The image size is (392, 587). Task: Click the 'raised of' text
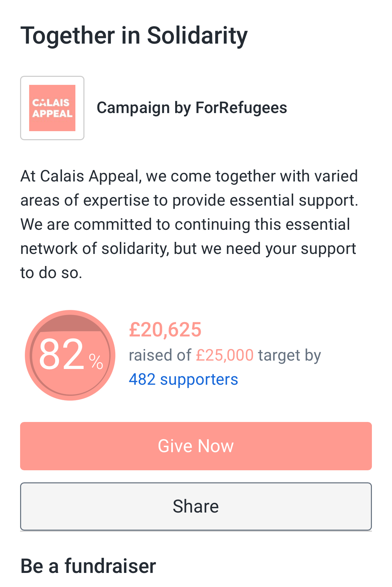pyautogui.click(x=160, y=355)
